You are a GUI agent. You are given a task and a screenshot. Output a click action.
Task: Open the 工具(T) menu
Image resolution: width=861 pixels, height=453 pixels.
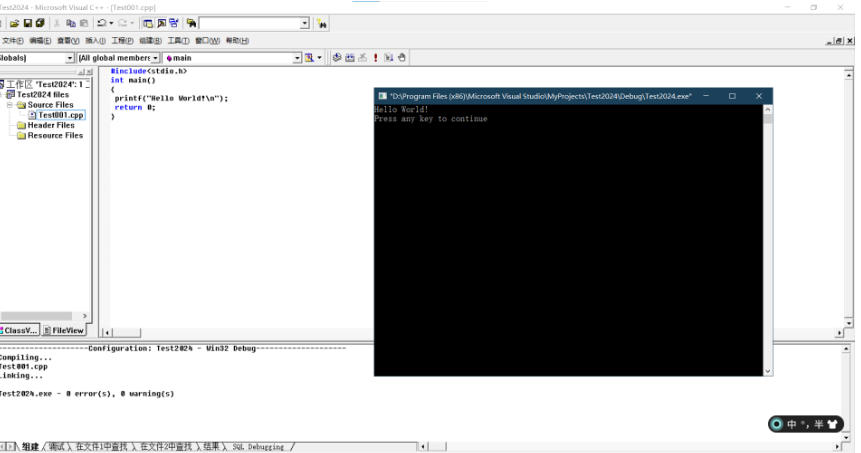point(178,41)
